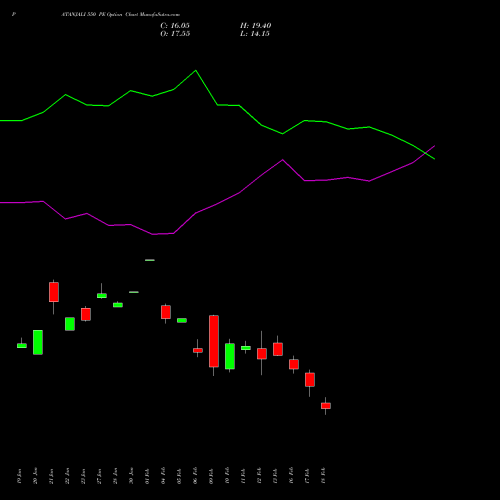The width and height of the screenshot is (500, 500).
Task: Click the 19 Jan date label
Action: click(x=19, y=476)
